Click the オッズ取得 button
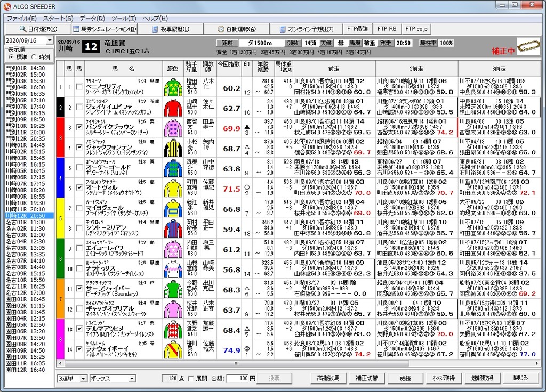 coord(444,378)
